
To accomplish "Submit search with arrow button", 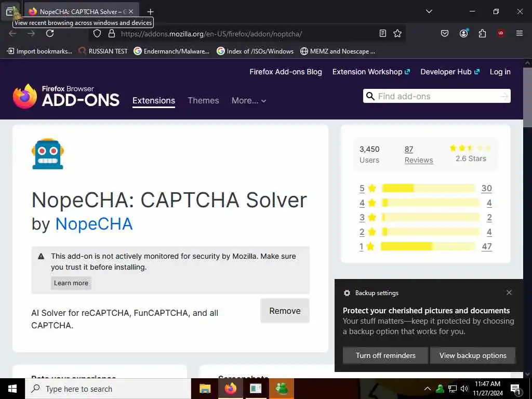I will point(504,96).
